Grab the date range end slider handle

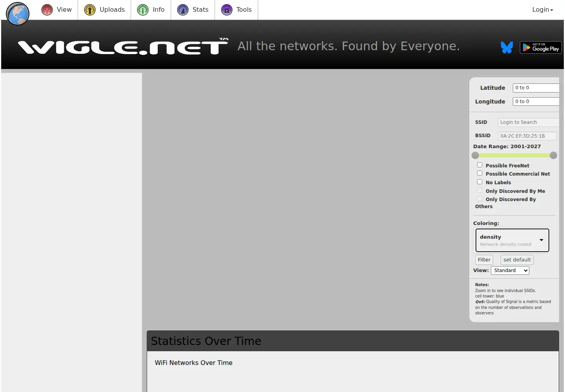coord(554,156)
